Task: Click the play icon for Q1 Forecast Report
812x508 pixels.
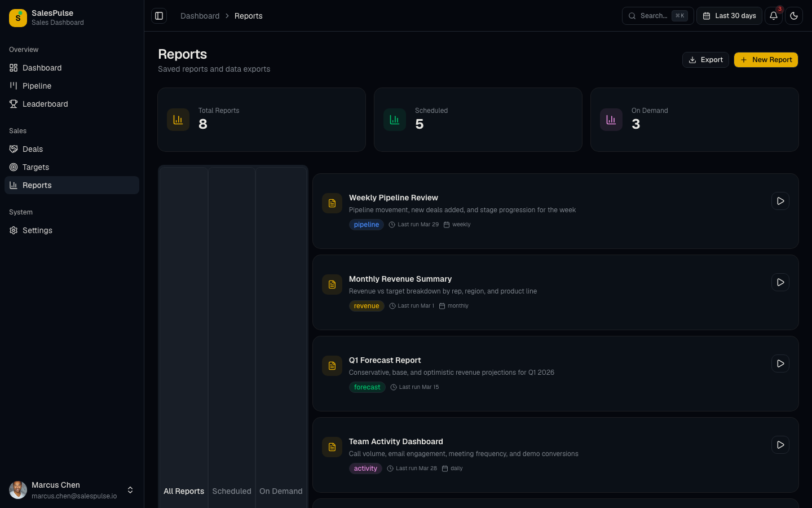Action: click(x=780, y=364)
